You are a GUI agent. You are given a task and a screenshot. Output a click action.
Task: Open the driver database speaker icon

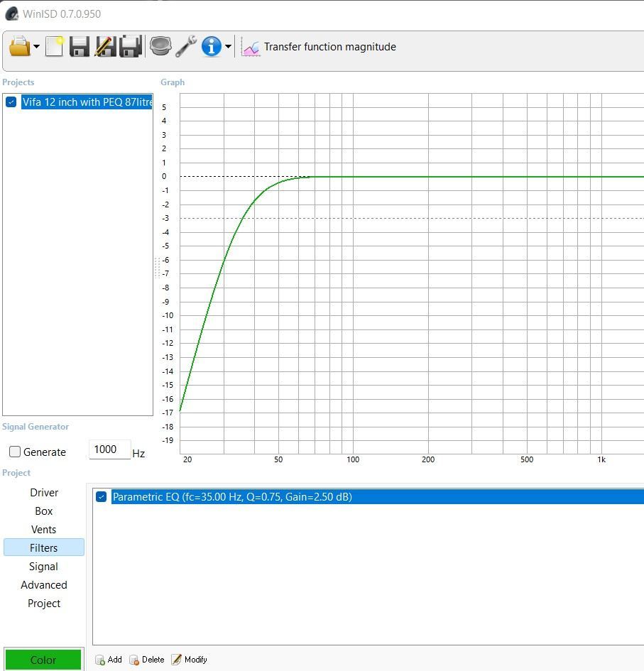coord(160,45)
